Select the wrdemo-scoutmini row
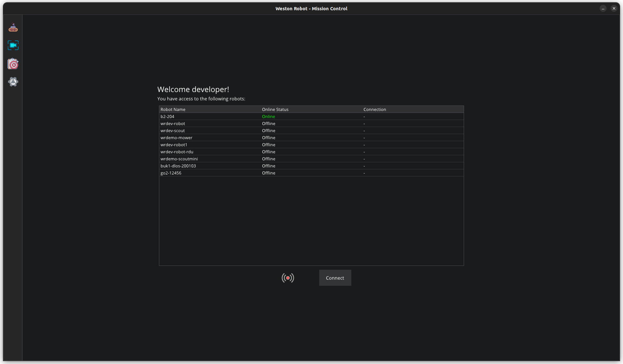 click(311, 159)
